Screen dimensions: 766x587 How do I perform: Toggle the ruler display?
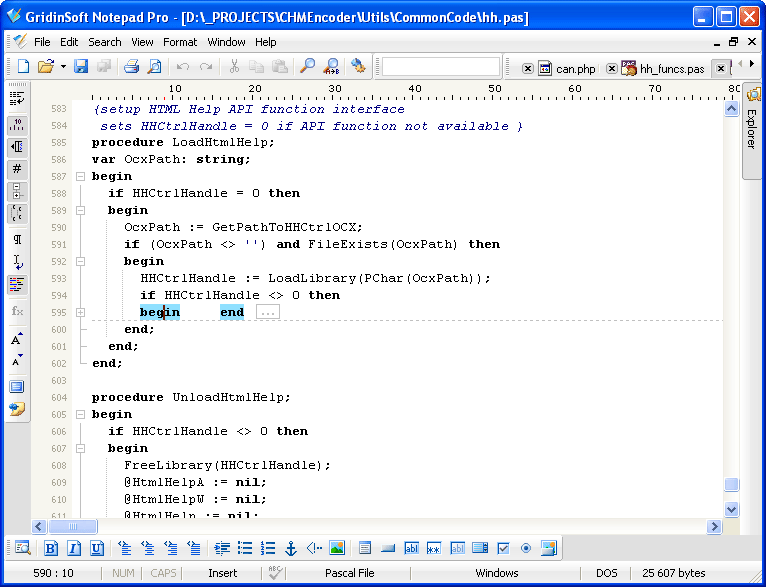point(17,125)
